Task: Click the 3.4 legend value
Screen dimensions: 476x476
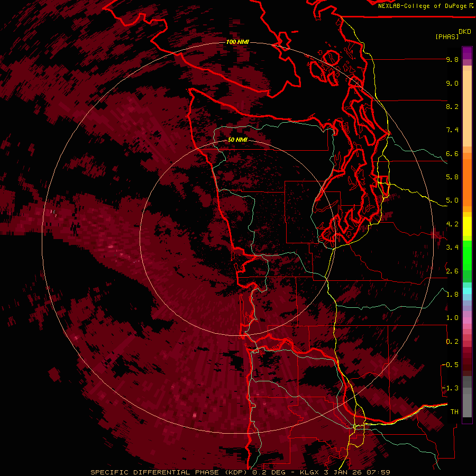Action: (x=452, y=248)
